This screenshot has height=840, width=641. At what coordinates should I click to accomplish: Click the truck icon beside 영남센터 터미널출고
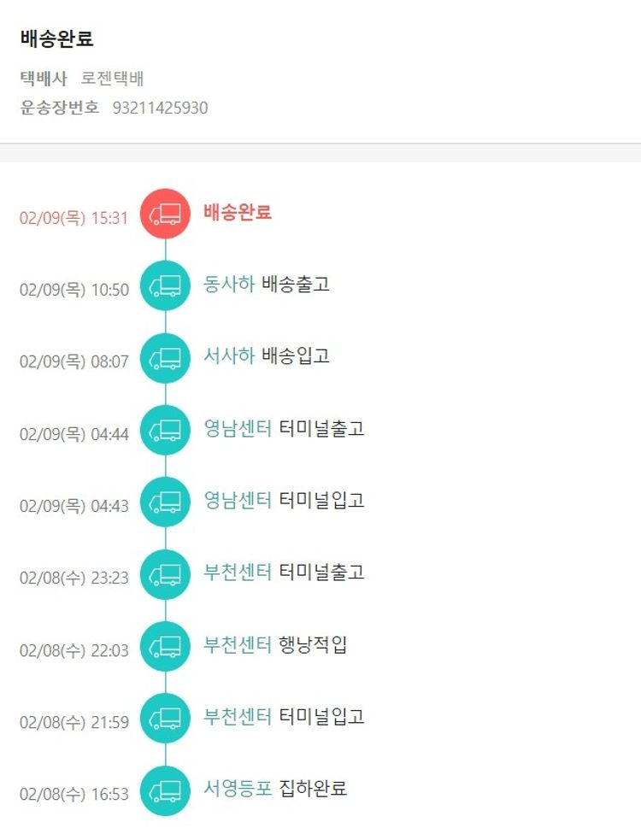pos(166,430)
